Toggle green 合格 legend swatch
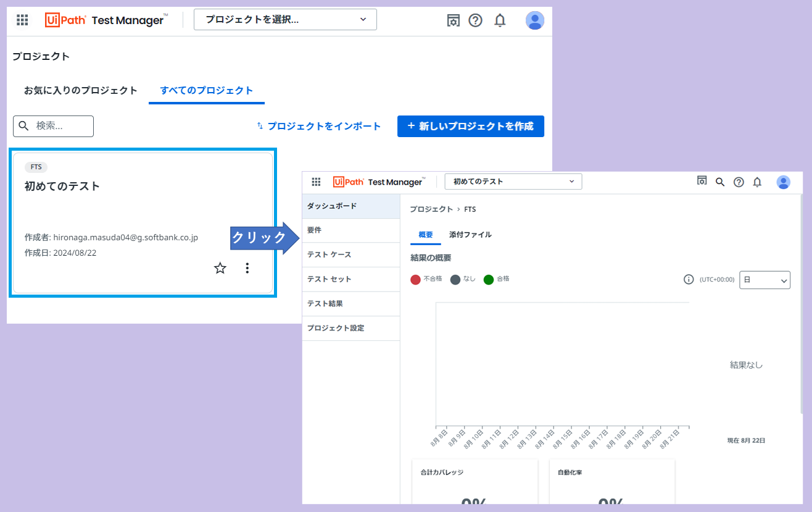Image resolution: width=812 pixels, height=512 pixels. [489, 280]
